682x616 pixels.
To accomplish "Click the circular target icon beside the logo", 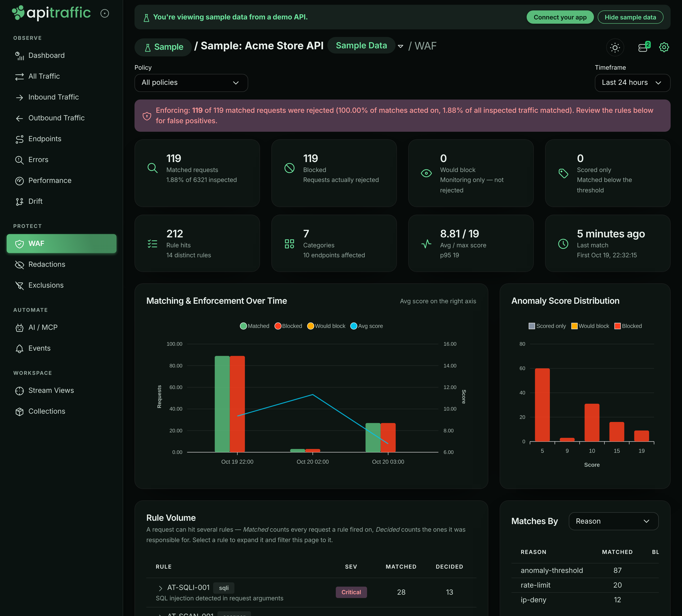I will (105, 13).
